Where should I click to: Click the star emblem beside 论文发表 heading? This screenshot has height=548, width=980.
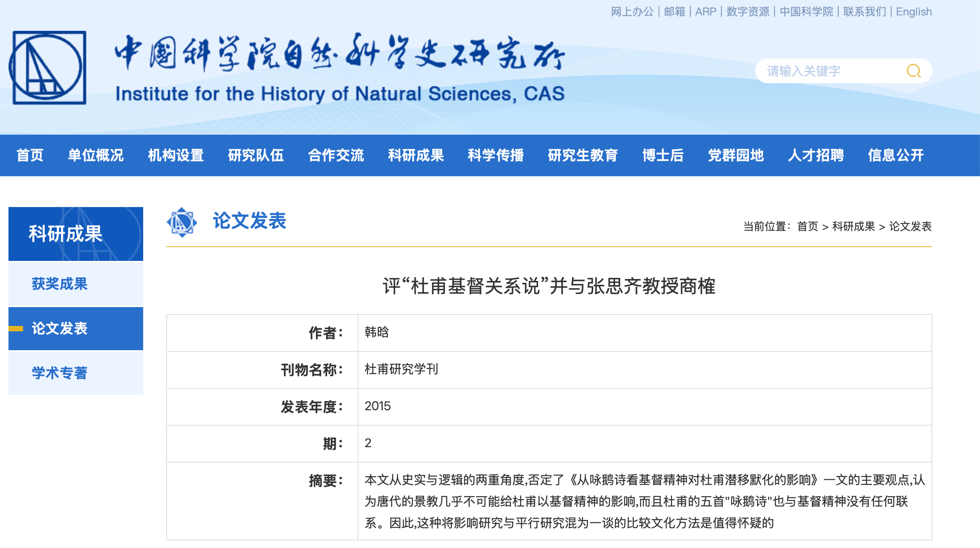tap(182, 222)
